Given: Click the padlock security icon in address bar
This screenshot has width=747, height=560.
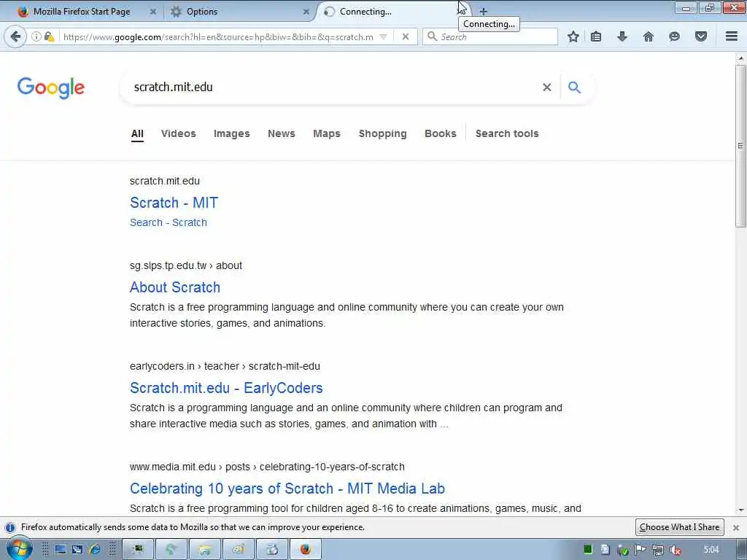Looking at the screenshot, I should 49,36.
